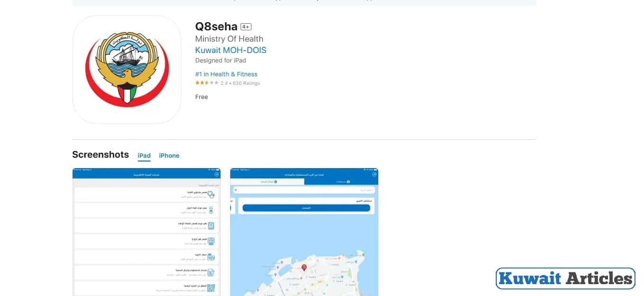Click back arrow icon in first screenshot header
This screenshot has height=296, width=644.
pos(216,175)
